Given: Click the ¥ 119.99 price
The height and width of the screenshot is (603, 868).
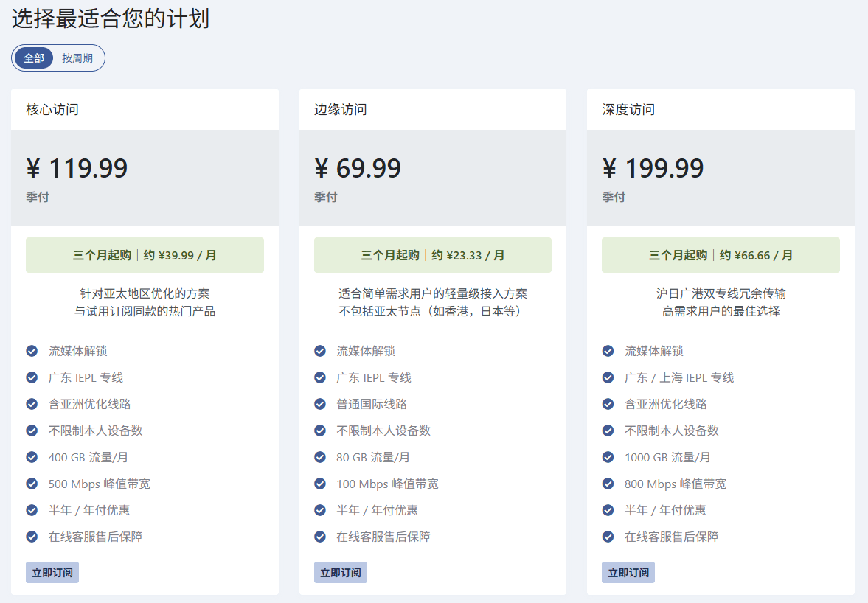Looking at the screenshot, I should pyautogui.click(x=77, y=168).
